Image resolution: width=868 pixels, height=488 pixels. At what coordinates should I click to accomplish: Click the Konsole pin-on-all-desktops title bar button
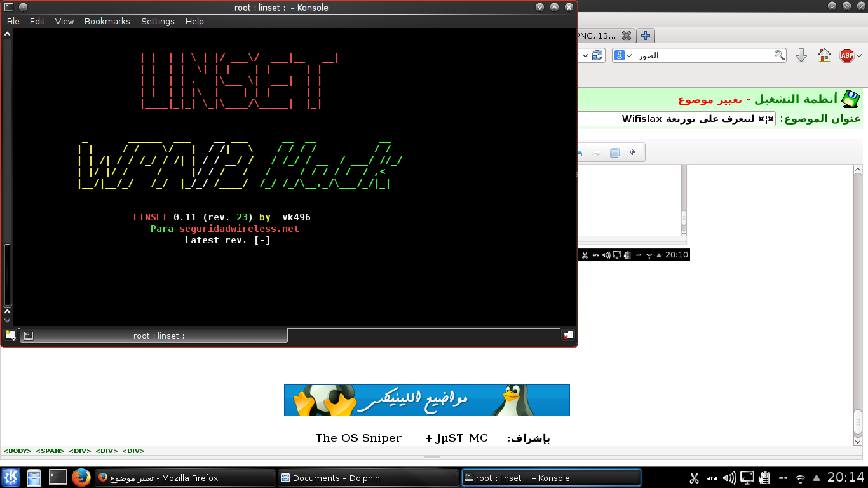tap(23, 7)
